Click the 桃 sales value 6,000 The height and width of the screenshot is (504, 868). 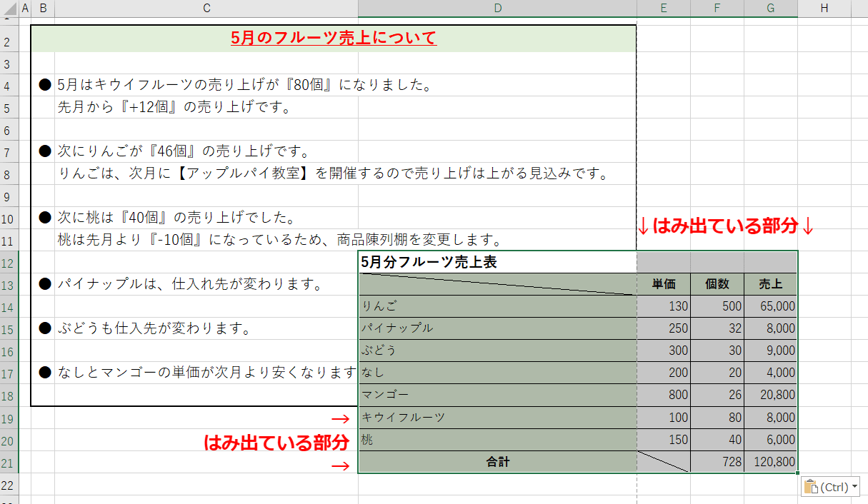771,440
